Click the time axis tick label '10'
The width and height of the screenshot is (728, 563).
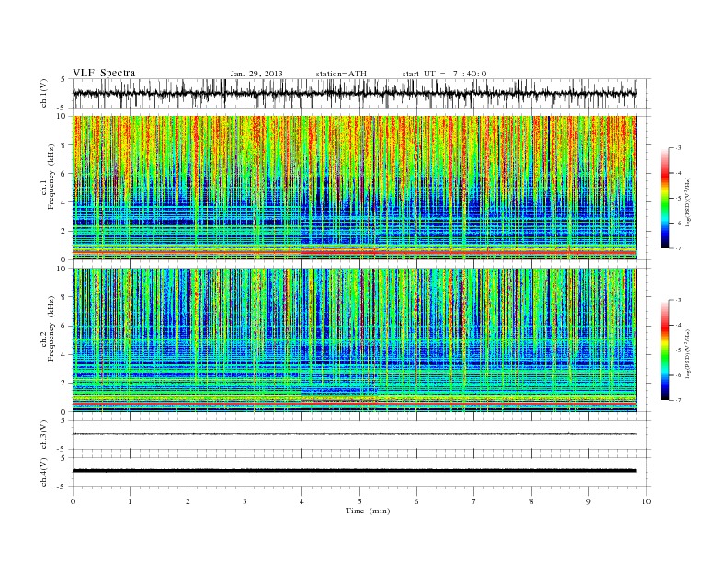646,501
